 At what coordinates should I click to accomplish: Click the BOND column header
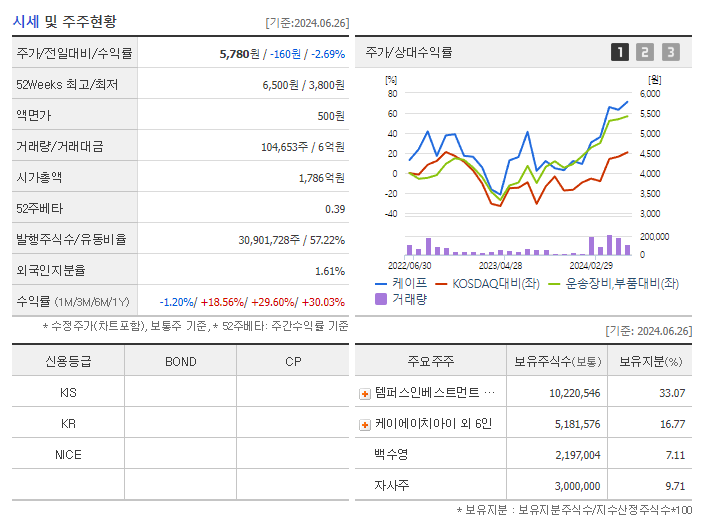click(181, 362)
